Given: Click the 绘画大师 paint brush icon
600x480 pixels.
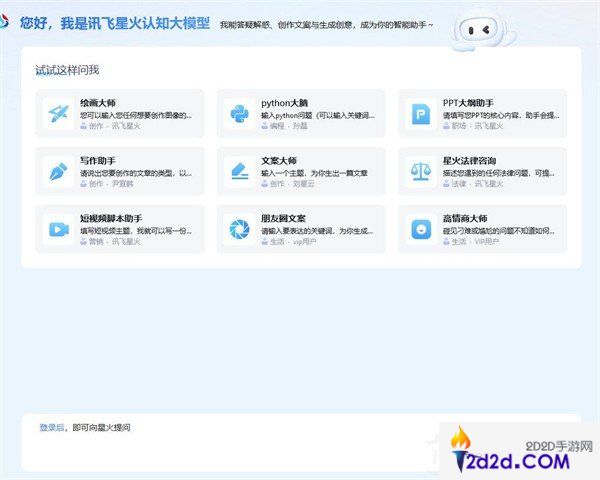Looking at the screenshot, I should [x=59, y=114].
